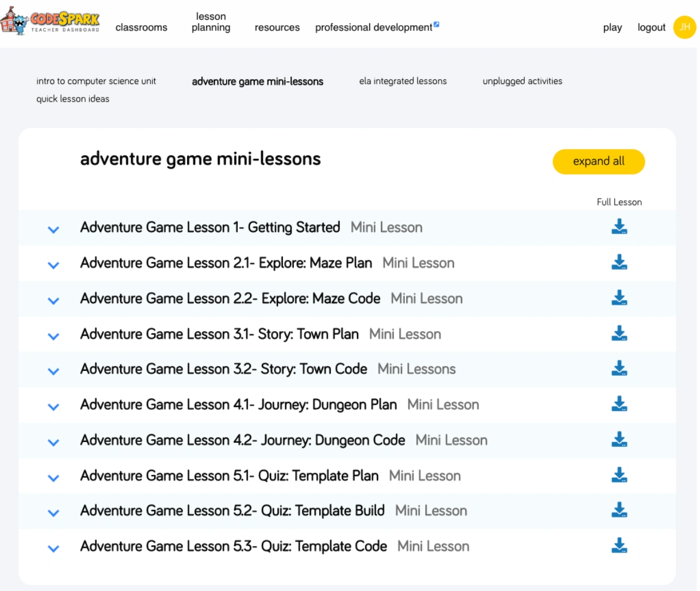
Task: Download Lesson 3.1 Story: Town Plan
Action: [619, 333]
